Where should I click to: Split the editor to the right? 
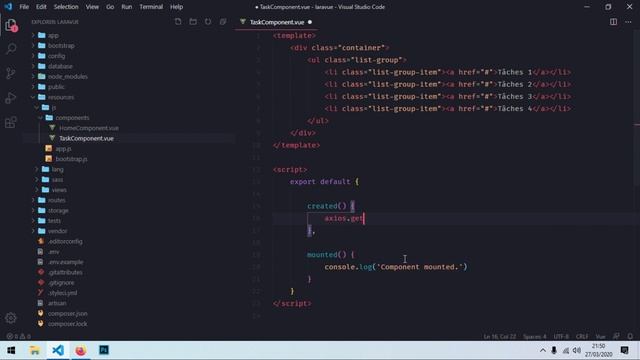click(613, 22)
